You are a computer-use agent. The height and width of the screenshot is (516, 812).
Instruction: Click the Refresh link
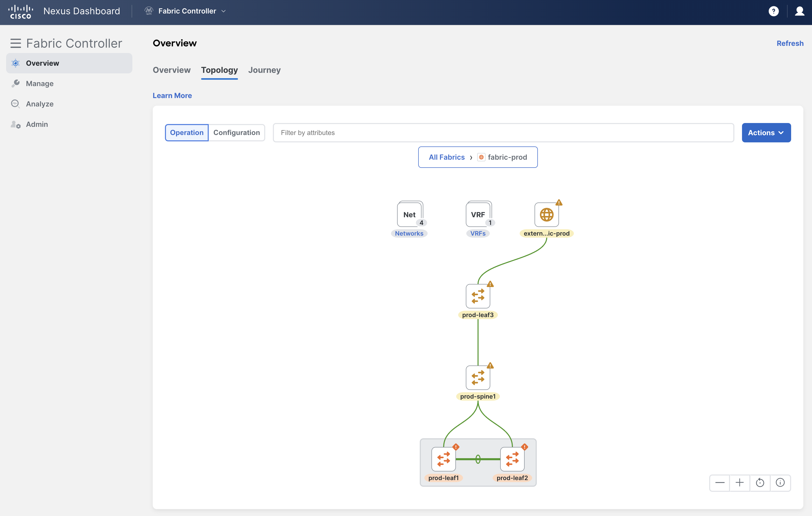pos(790,43)
